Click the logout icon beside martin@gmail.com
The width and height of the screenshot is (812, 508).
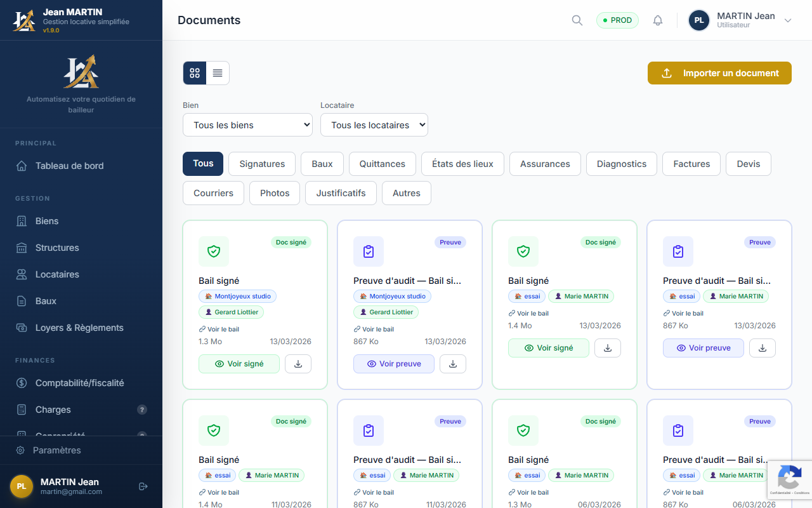143,486
